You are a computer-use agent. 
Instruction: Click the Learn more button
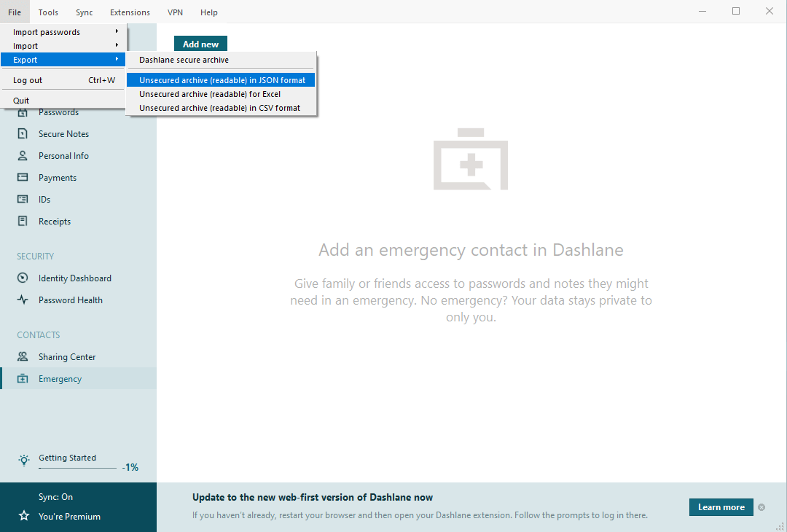point(721,507)
